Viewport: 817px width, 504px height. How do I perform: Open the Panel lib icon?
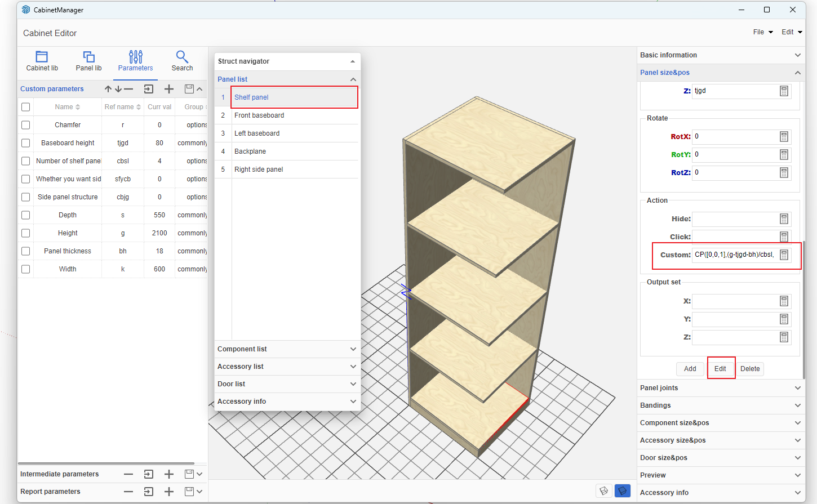88,61
